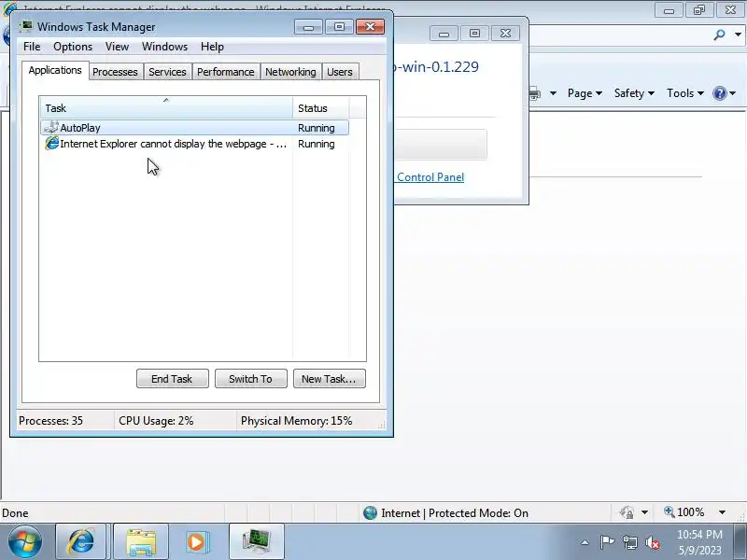Click Task Manager icon on taskbar
This screenshot has width=747, height=560.
(257, 541)
